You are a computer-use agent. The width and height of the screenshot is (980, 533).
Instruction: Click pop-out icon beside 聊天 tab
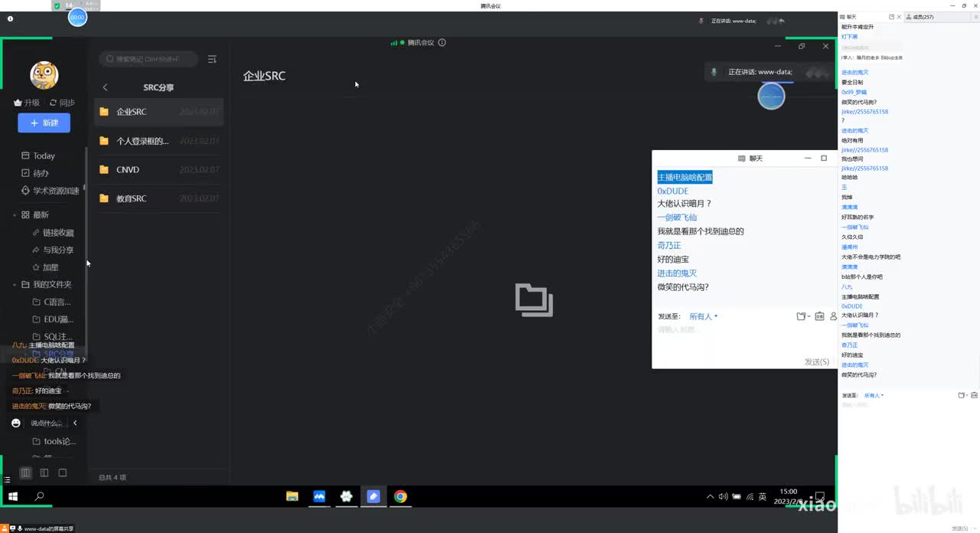(891, 17)
